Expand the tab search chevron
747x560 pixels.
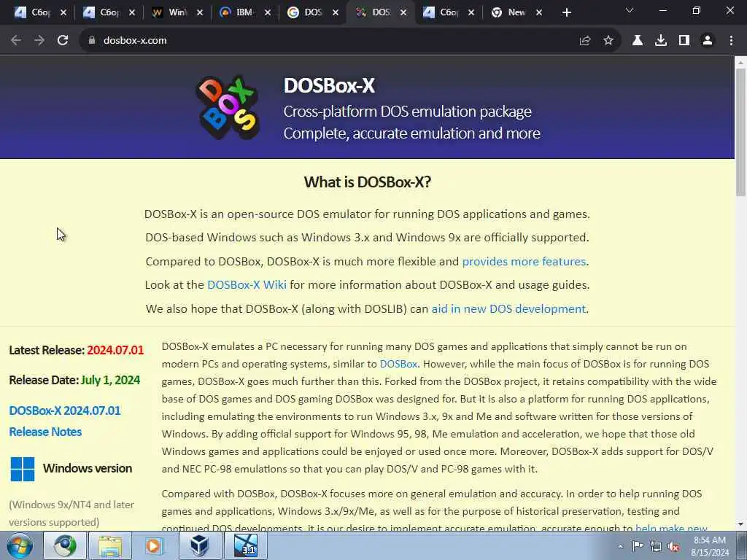(630, 10)
